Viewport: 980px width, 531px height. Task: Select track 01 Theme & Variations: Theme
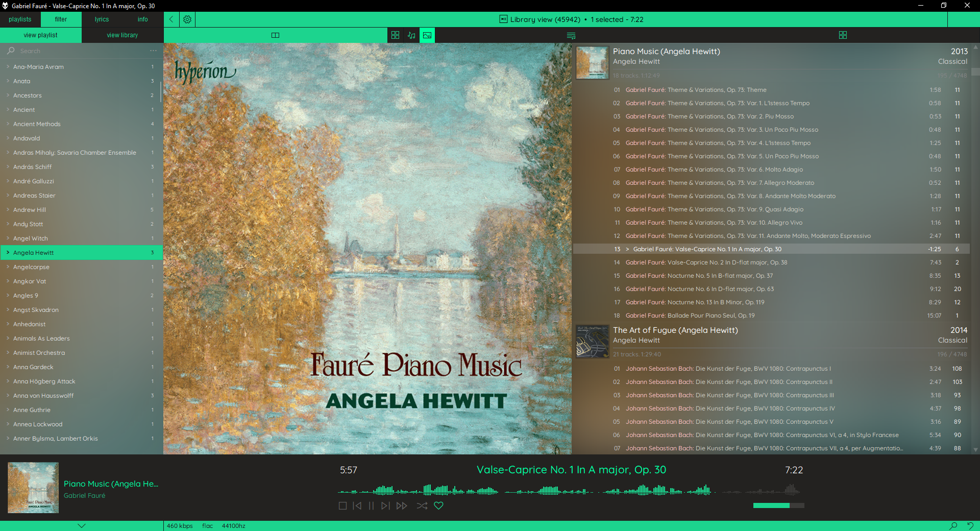(772, 90)
